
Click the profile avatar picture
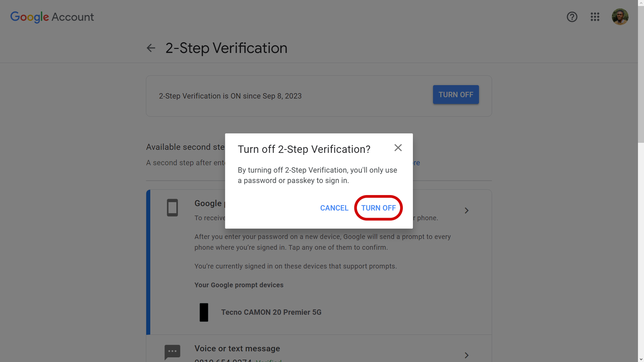tap(620, 17)
